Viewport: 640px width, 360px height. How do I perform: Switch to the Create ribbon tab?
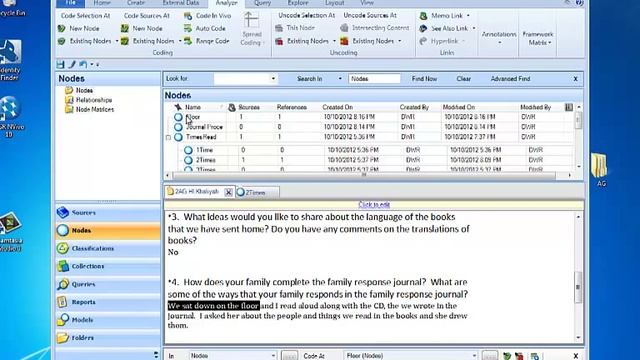click(136, 3)
